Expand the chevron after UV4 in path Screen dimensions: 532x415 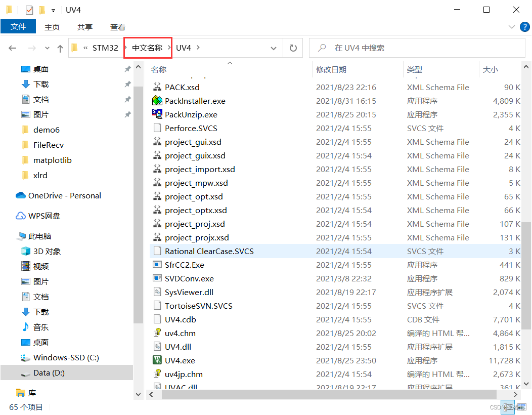click(198, 48)
